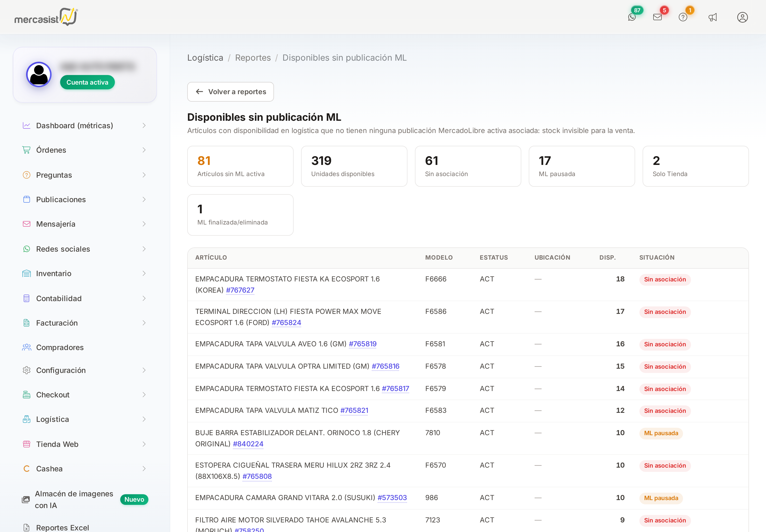The image size is (766, 532).
Task: Click the Logística boxes icon
Action: (26, 419)
